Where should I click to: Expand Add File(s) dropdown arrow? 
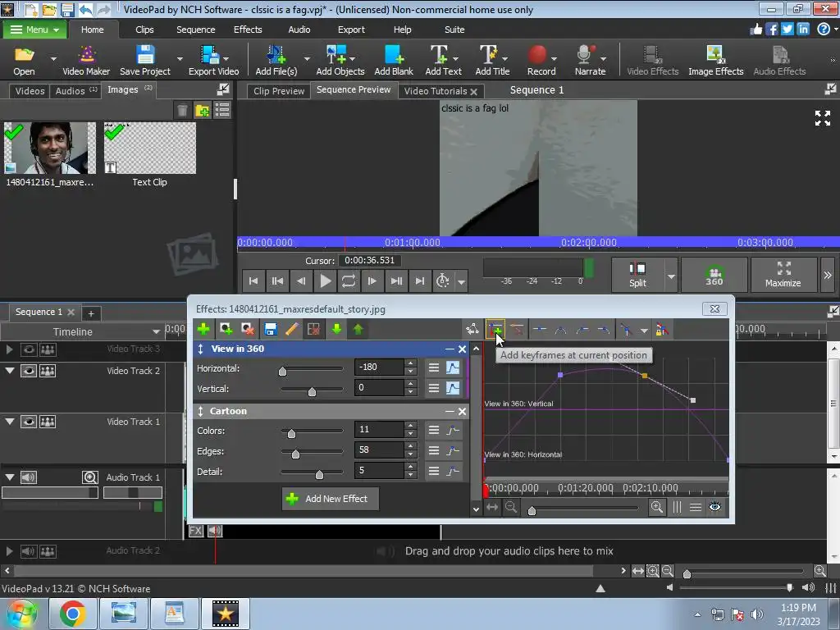(307, 58)
